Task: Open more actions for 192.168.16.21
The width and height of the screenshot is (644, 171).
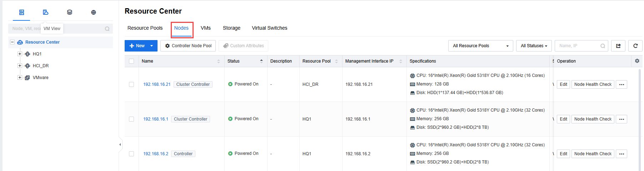Action: (x=621, y=84)
